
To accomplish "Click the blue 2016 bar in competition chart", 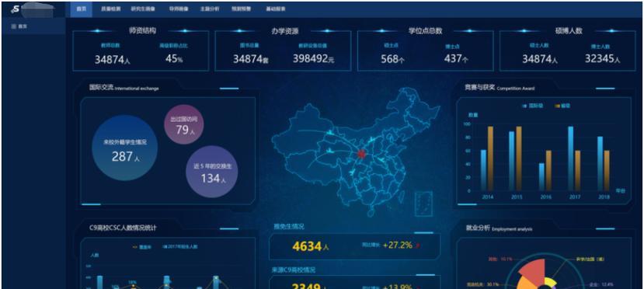I will 541,177.
